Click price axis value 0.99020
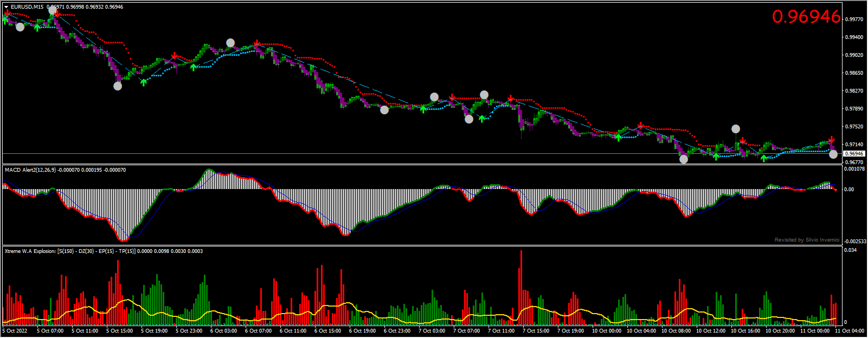The height and width of the screenshot is (338, 868). point(854,55)
